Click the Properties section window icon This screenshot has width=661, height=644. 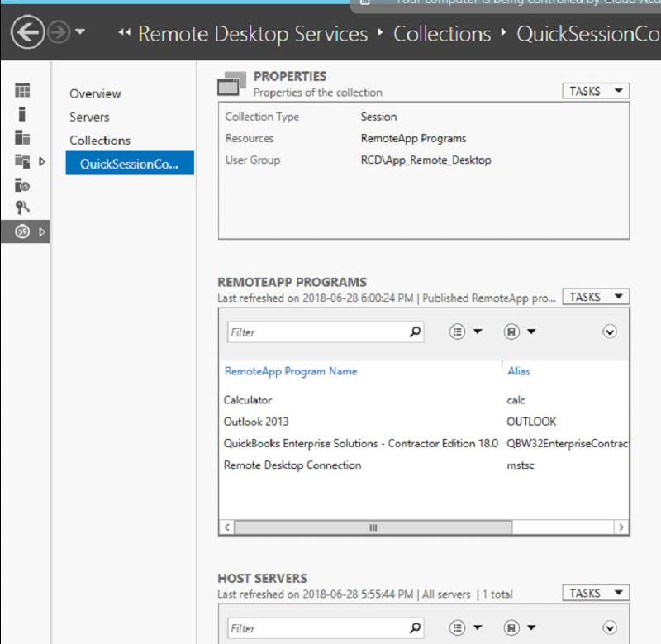(231, 83)
